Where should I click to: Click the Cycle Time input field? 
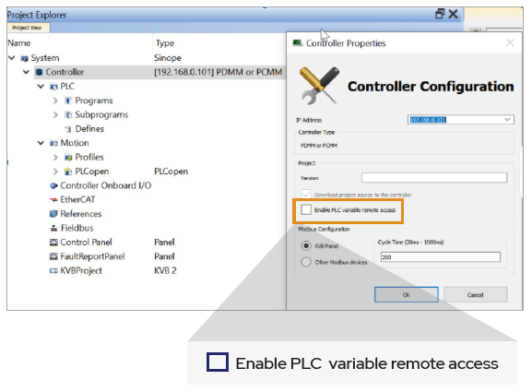click(441, 257)
